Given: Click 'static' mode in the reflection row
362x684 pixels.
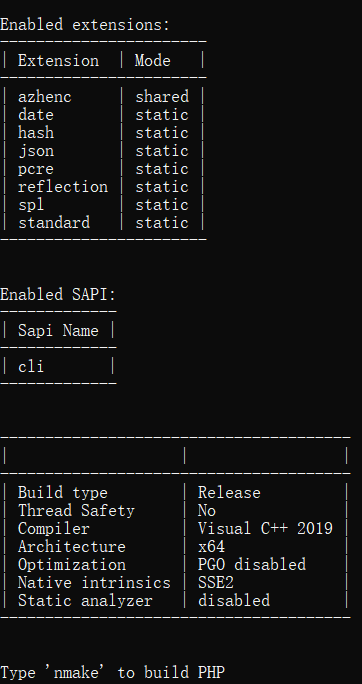Looking at the screenshot, I should [162, 187].
